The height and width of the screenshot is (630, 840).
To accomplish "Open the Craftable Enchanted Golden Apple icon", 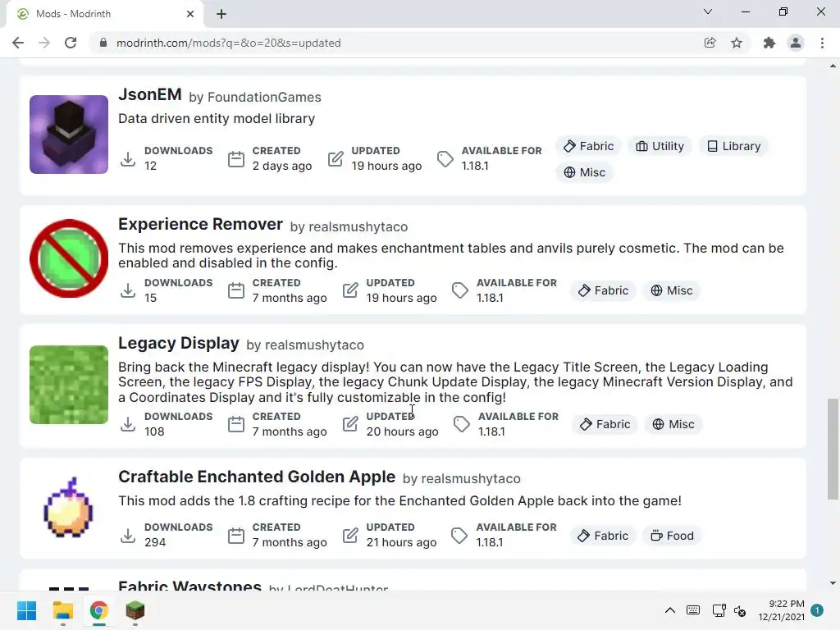I will pos(69,507).
